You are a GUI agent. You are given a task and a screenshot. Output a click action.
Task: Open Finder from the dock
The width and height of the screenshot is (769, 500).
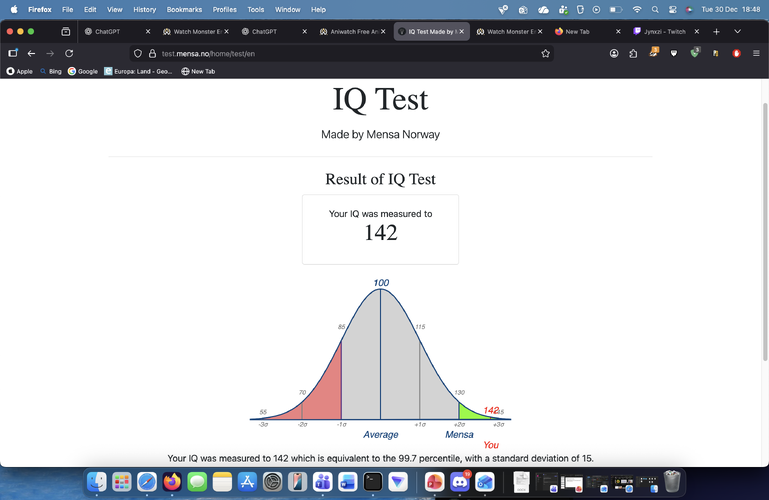[97, 482]
